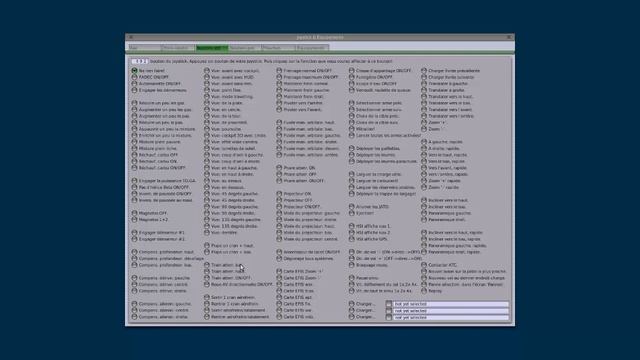This screenshot has height=360, width=640.
Task: Select 'Vue: 45 degrés gauche' option
Action: pyautogui.click(x=207, y=194)
